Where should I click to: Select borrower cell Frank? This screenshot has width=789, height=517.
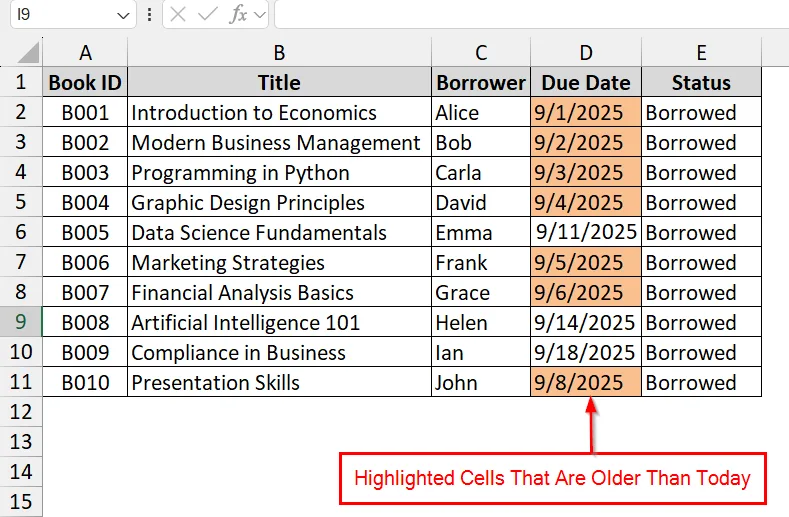click(x=481, y=262)
